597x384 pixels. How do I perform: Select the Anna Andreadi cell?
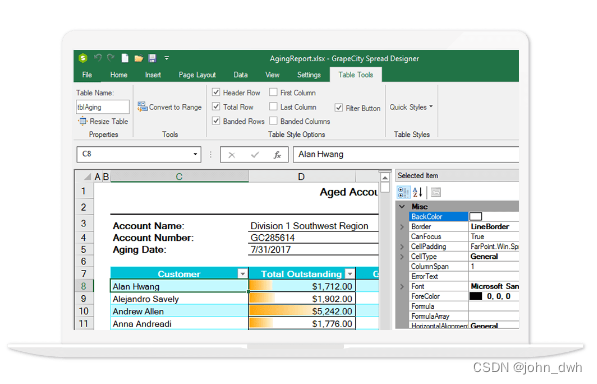[x=179, y=324]
